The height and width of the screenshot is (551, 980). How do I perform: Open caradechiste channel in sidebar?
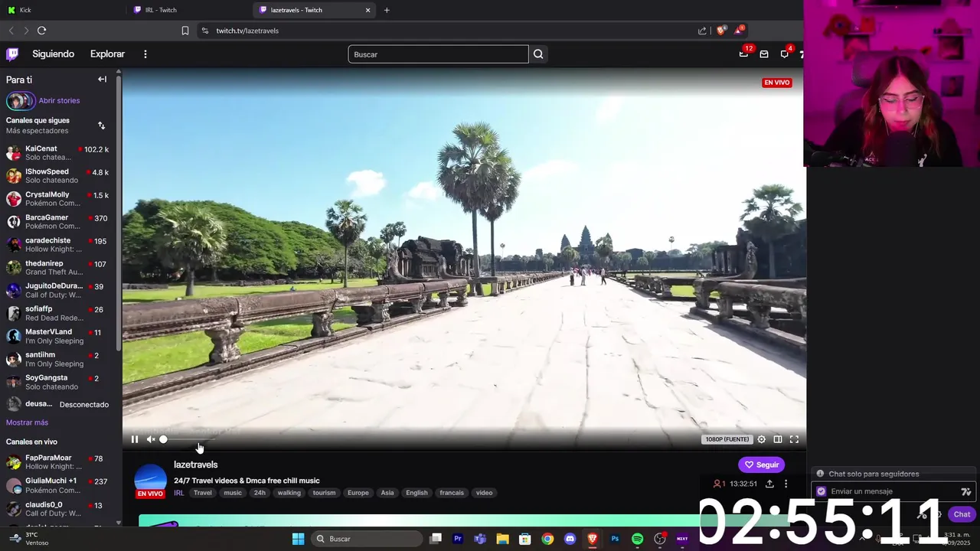pyautogui.click(x=59, y=244)
